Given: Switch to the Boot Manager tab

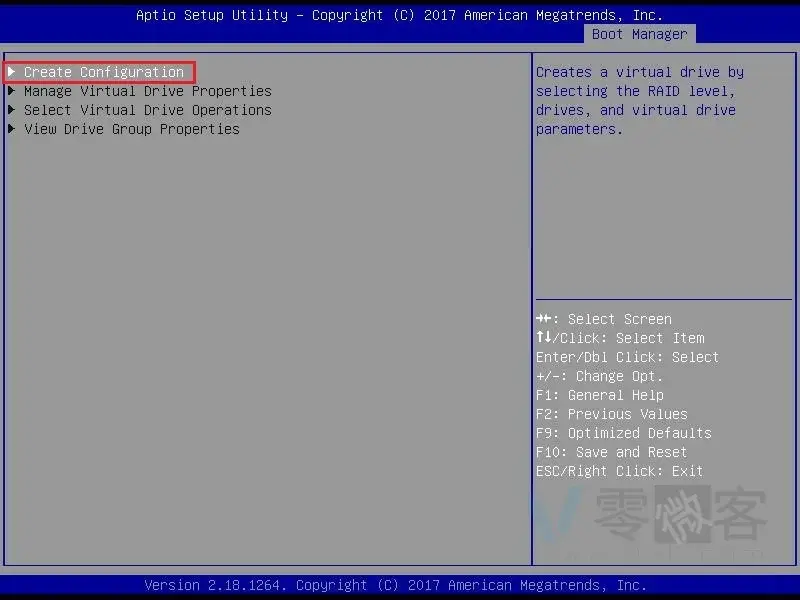Looking at the screenshot, I should pyautogui.click(x=639, y=34).
